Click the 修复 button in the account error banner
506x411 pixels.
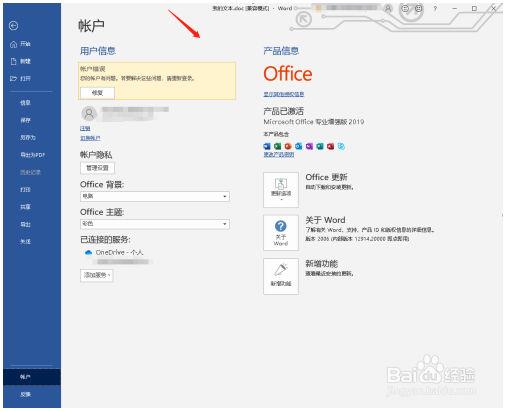pos(97,93)
